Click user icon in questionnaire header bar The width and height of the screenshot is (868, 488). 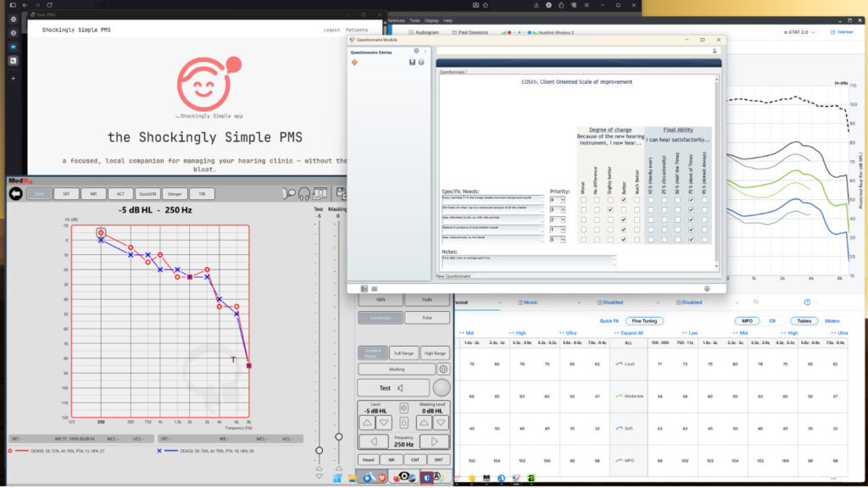click(x=714, y=51)
